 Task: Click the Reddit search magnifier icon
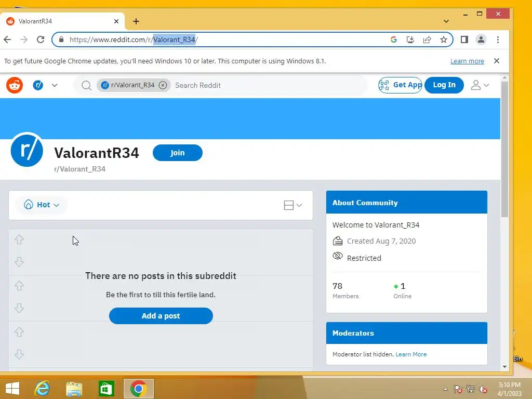click(x=87, y=86)
